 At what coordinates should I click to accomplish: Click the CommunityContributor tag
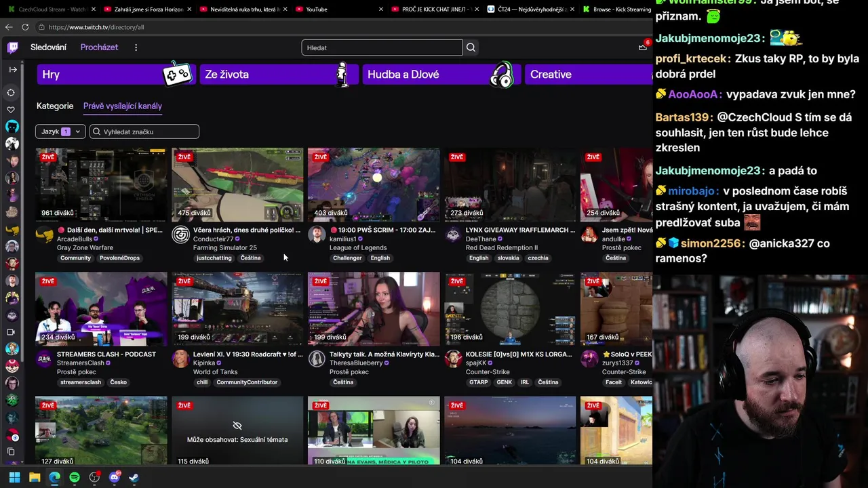click(x=247, y=382)
